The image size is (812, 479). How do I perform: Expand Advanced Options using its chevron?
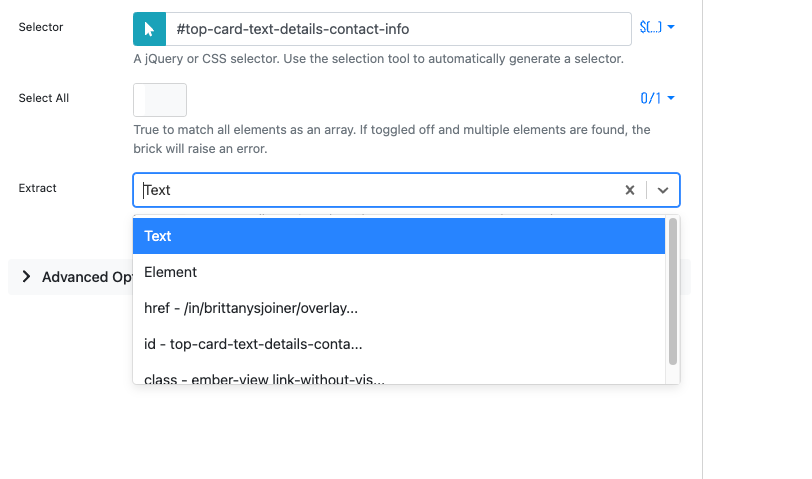point(26,277)
